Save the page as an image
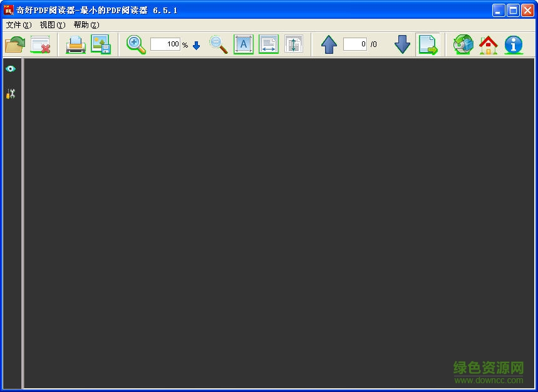The height and width of the screenshot is (392, 538). pyautogui.click(x=101, y=44)
